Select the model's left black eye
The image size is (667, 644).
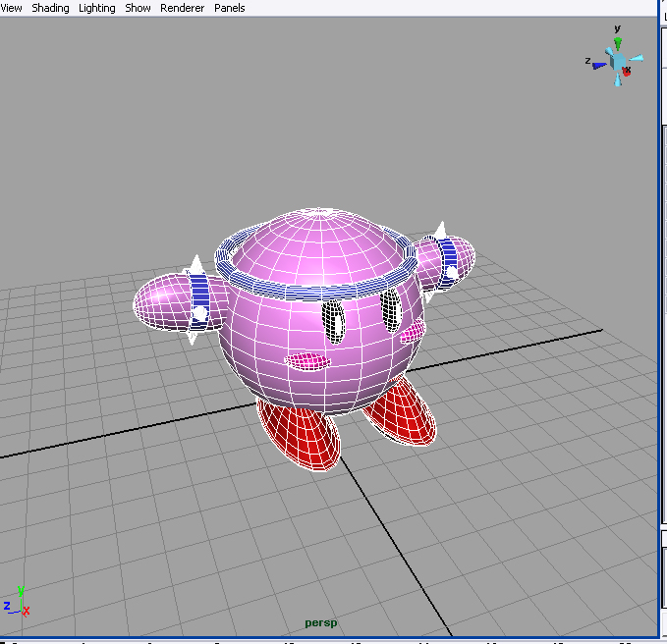333,321
